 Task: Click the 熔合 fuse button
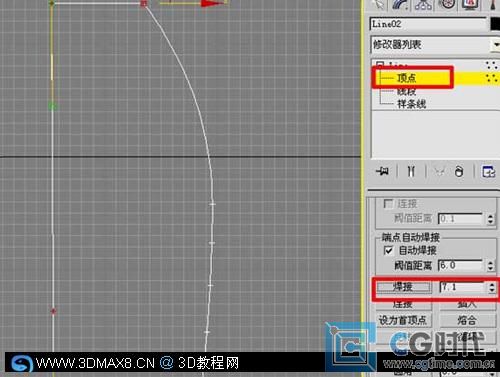click(x=467, y=320)
